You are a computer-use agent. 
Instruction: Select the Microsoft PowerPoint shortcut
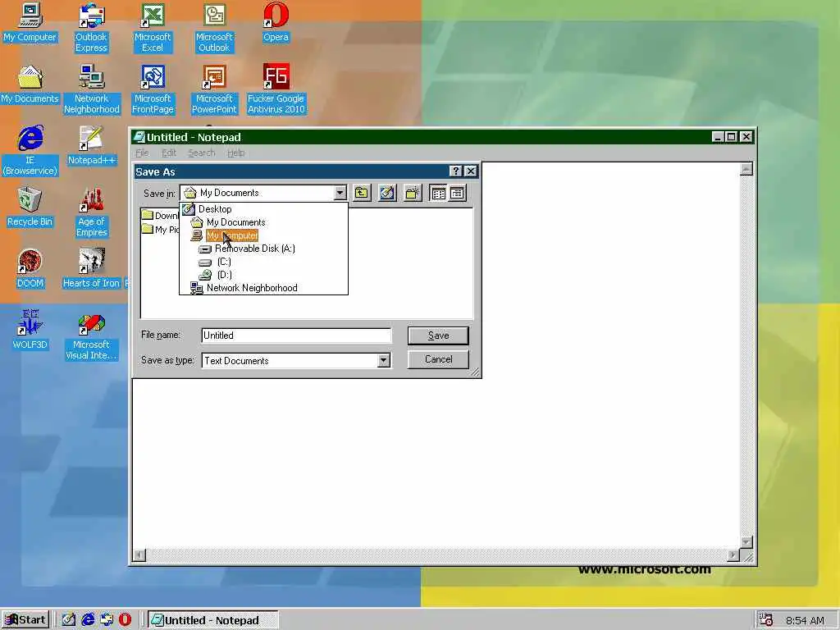pos(214,89)
